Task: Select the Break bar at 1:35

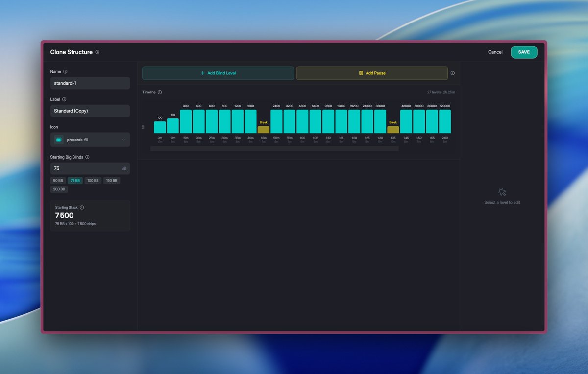Action: pyautogui.click(x=393, y=130)
